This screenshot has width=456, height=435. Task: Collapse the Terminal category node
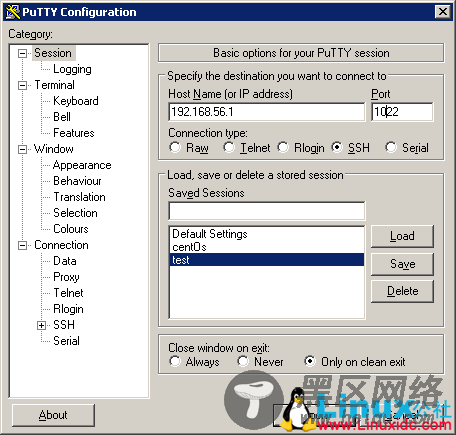(22, 85)
